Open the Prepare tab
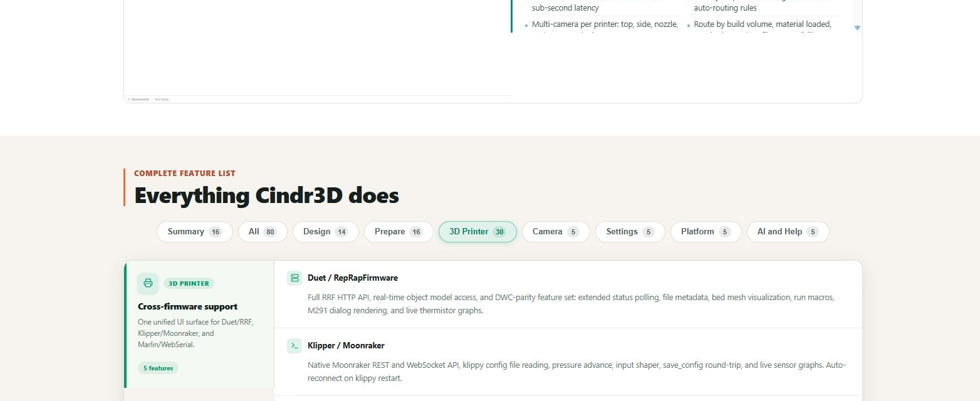This screenshot has width=980, height=401. [x=399, y=232]
